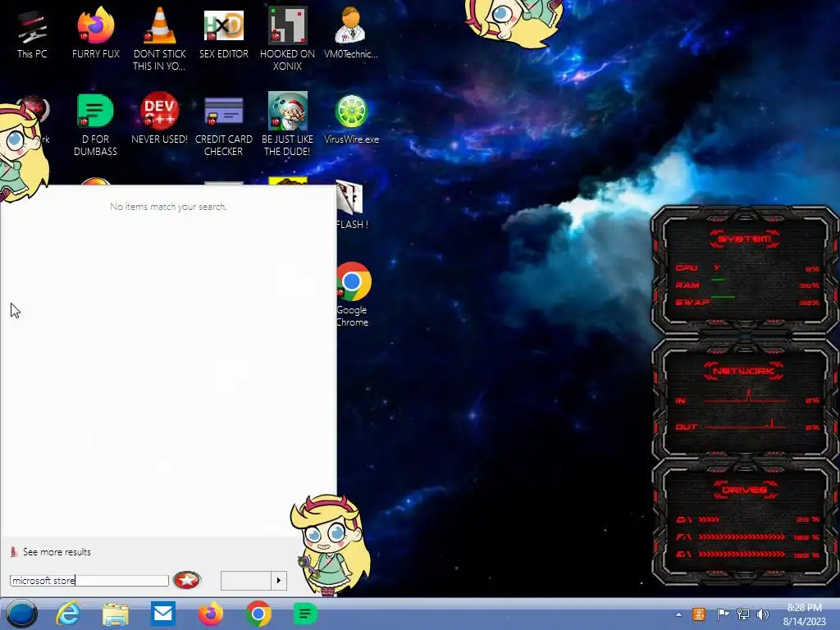This screenshot has width=840, height=630.
Task: Click the Start orb button
Action: click(x=22, y=614)
